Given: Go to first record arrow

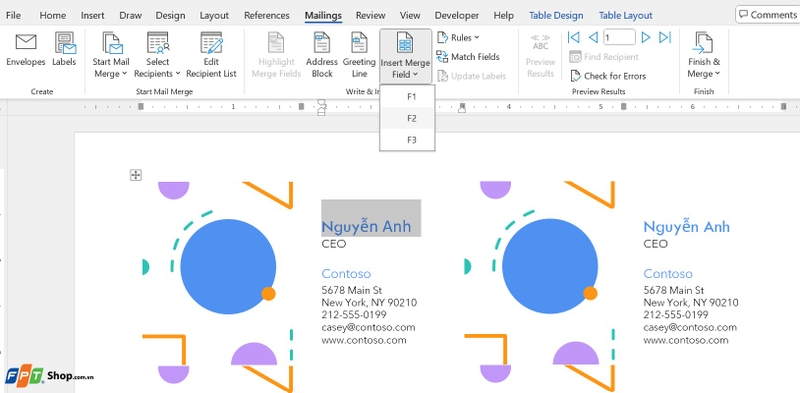Looking at the screenshot, I should (x=573, y=37).
